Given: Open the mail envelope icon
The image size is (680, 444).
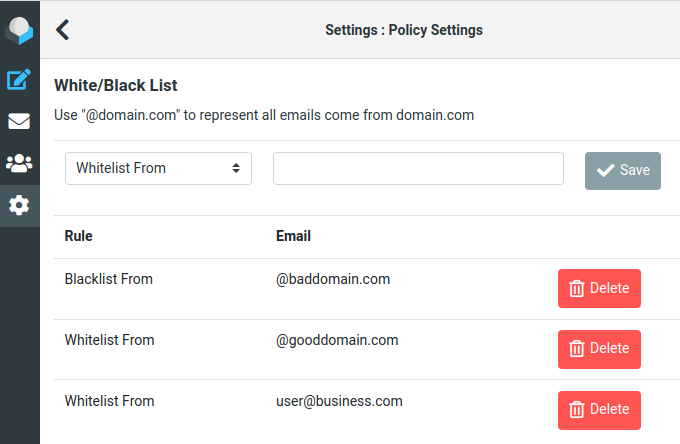Looking at the screenshot, I should 19,121.
